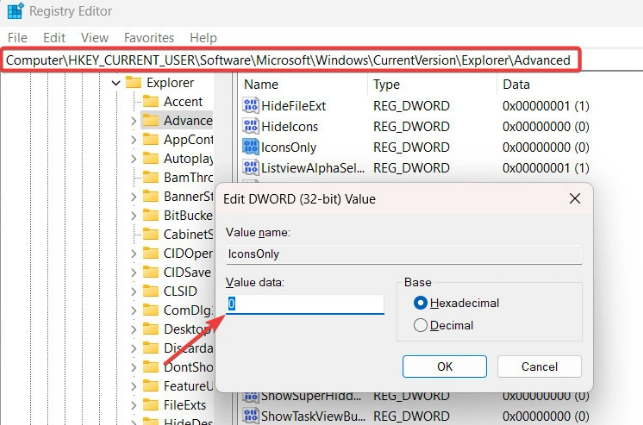The width and height of the screenshot is (643, 425).
Task: Click the Value name field IconsOnly
Action: tap(404, 254)
